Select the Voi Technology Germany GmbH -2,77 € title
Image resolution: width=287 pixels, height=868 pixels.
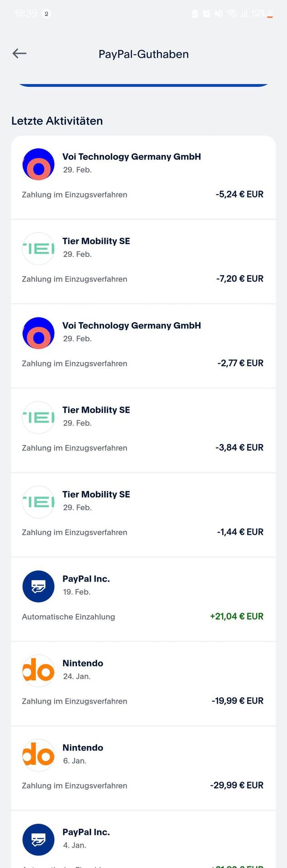[x=132, y=325]
